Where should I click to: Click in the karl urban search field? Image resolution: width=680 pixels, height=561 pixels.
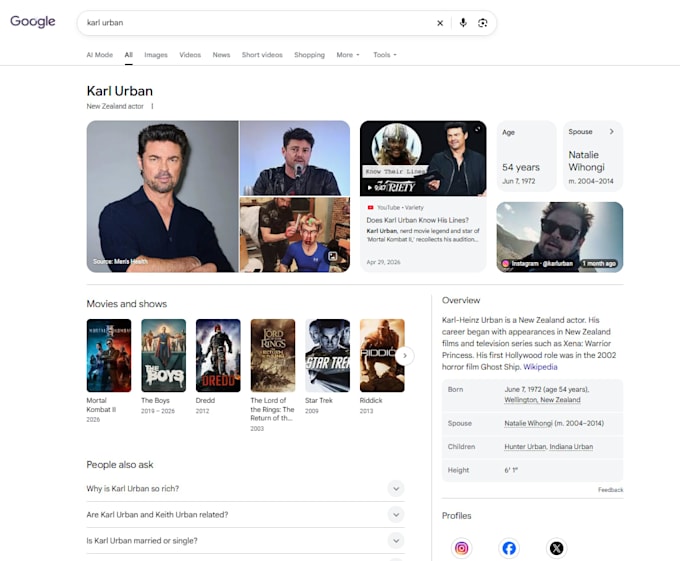tap(258, 23)
